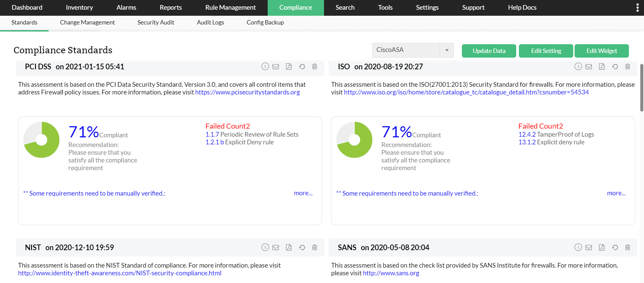The image size is (644, 283).
Task: Expand more details in the ISO card
Action: point(616,193)
